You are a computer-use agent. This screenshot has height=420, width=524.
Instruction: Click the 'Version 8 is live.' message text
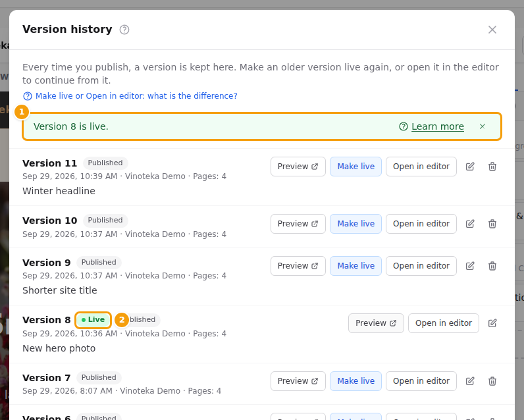pyautogui.click(x=71, y=126)
